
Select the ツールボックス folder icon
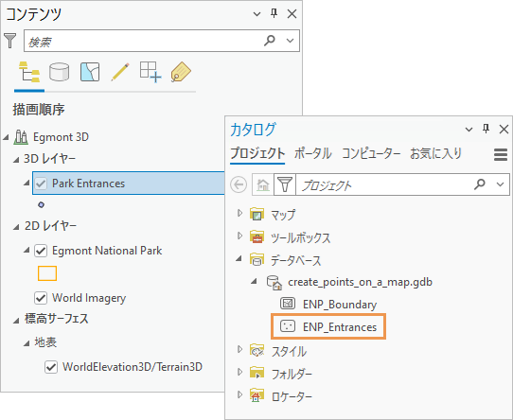tap(256, 236)
